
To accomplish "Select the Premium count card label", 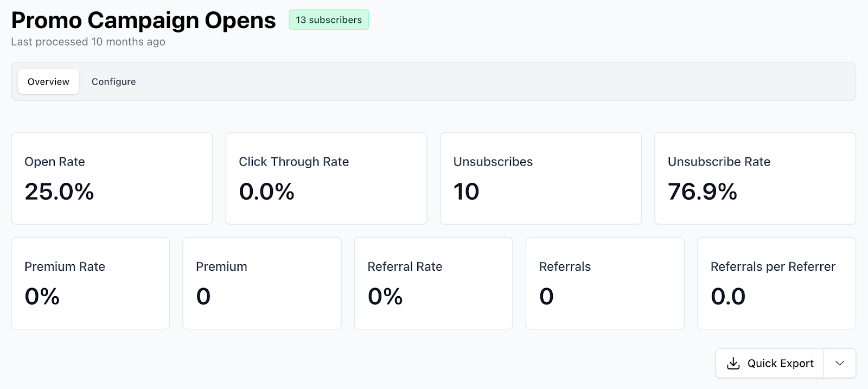I will click(x=221, y=266).
